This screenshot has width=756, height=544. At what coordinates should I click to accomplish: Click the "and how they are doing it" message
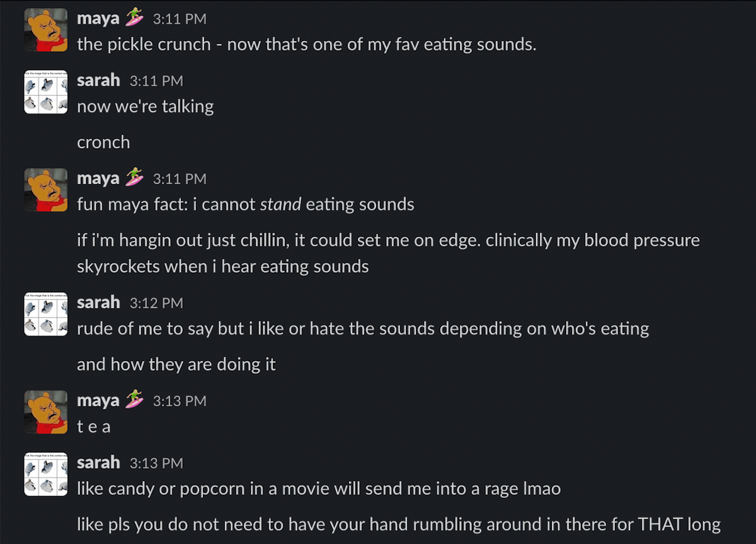(176, 364)
